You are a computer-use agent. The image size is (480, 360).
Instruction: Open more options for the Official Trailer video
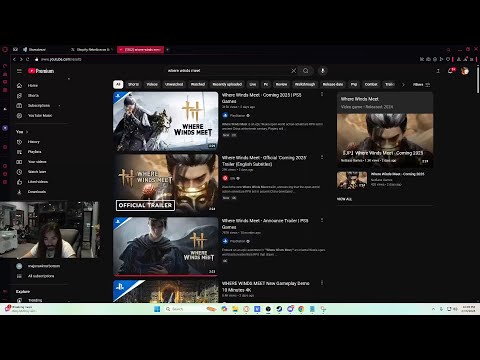point(322,157)
